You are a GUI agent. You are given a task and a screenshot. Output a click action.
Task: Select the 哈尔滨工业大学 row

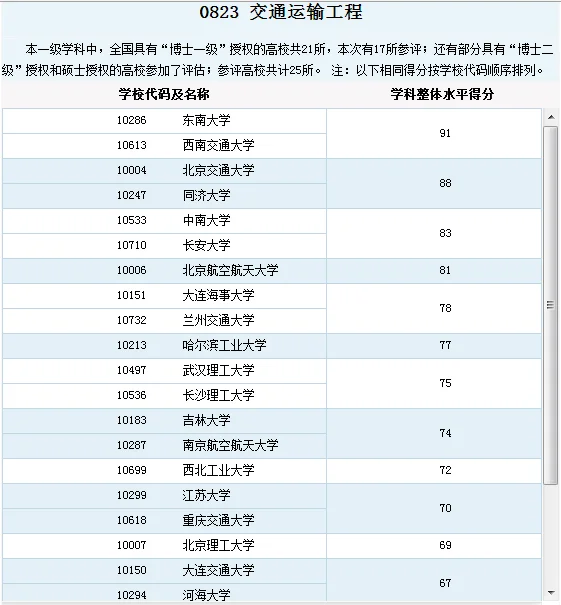point(164,346)
